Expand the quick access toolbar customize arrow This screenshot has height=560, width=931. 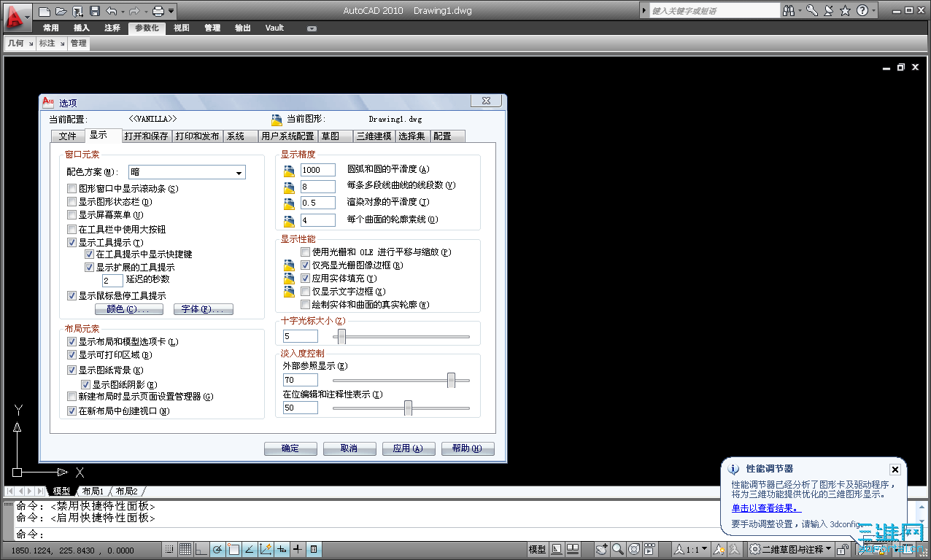[171, 11]
